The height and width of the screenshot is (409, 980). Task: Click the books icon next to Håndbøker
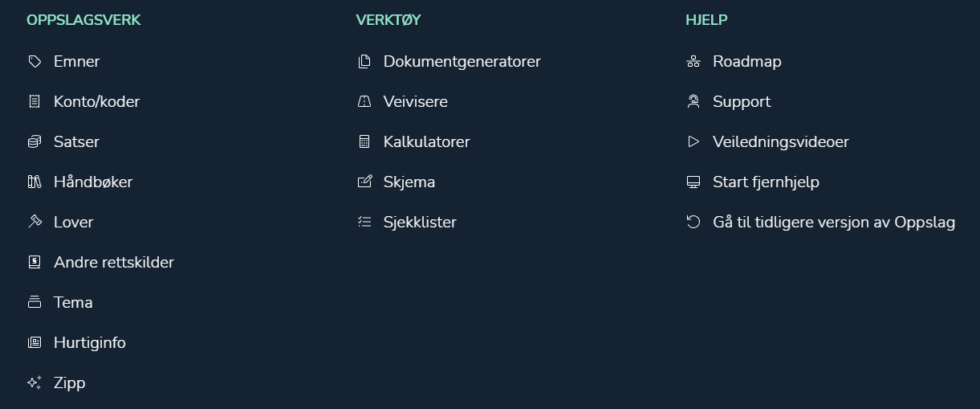(35, 182)
